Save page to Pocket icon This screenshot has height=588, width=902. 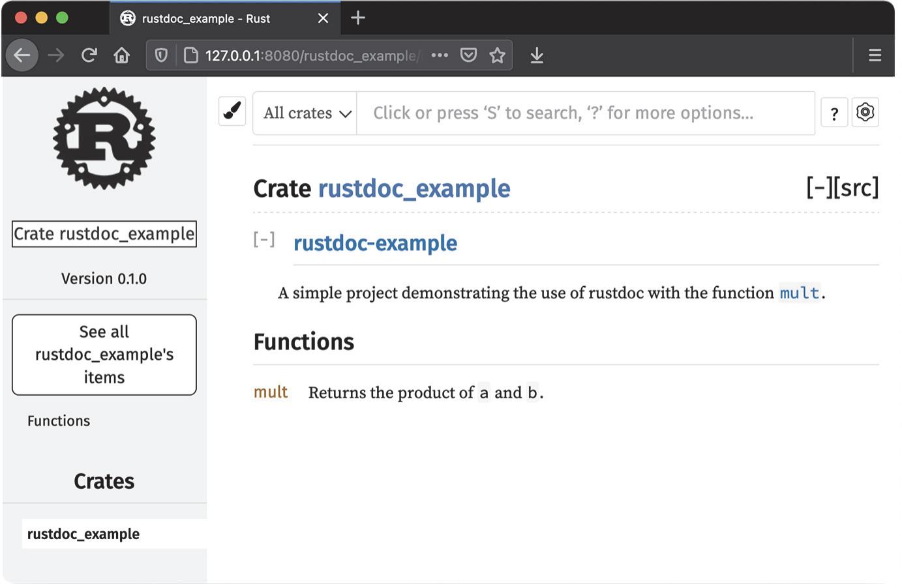tap(468, 55)
